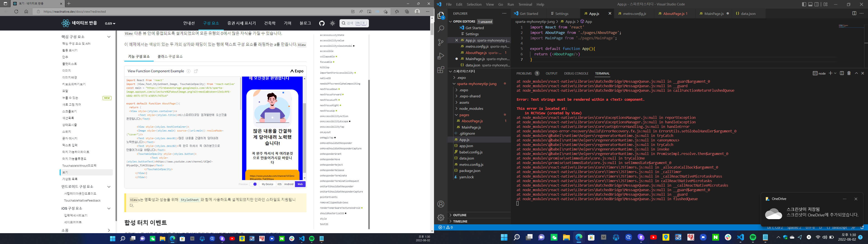The height and width of the screenshot is (244, 868).
Task: Open the example in Expo Snack new window icon
Action: coord(196,71)
